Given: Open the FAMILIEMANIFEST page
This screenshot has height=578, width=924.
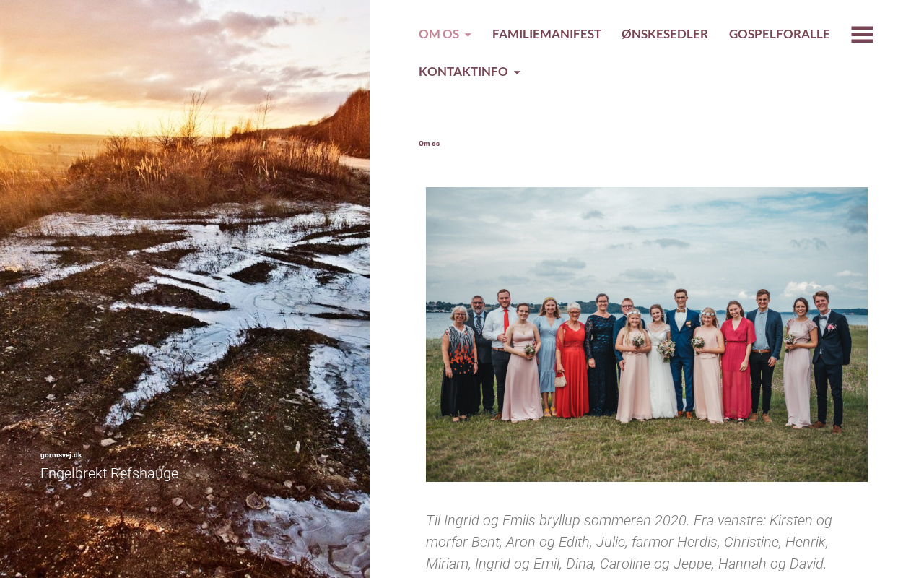Looking at the screenshot, I should 546,34.
